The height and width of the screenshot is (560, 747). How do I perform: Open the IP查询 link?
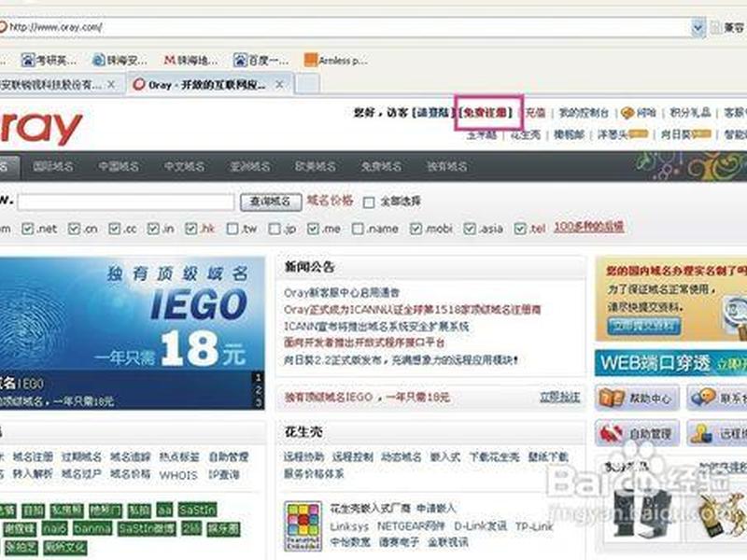pyautogui.click(x=223, y=475)
